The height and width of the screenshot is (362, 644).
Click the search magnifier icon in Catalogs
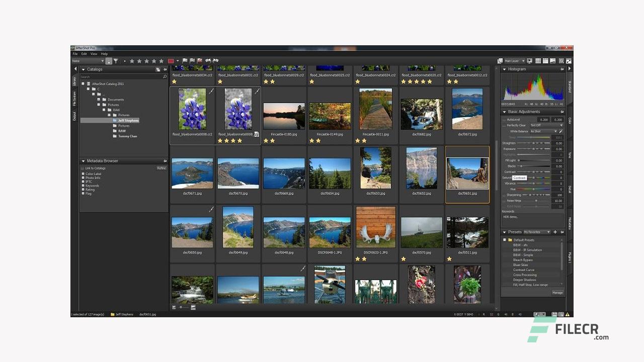point(165,76)
